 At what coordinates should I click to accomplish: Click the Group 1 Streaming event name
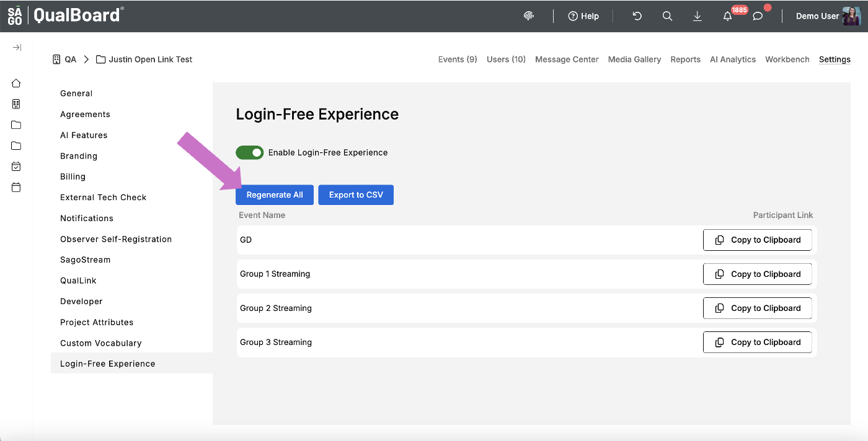[x=275, y=274]
